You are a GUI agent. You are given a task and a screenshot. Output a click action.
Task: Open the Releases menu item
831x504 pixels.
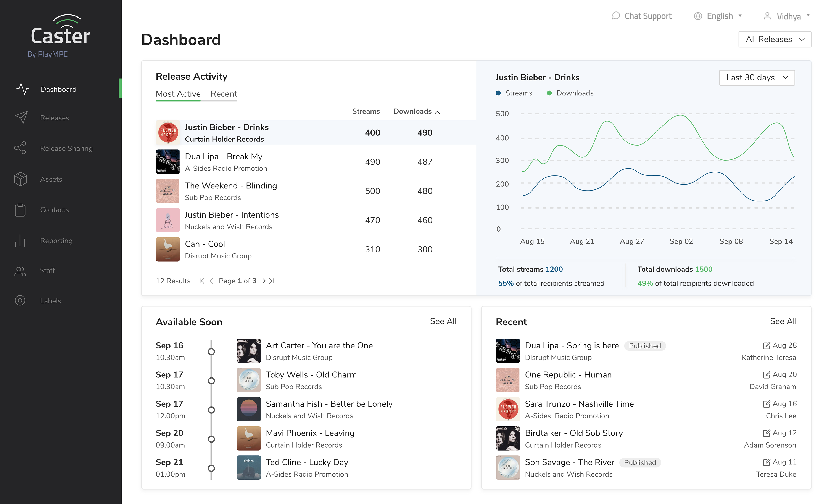pos(55,118)
